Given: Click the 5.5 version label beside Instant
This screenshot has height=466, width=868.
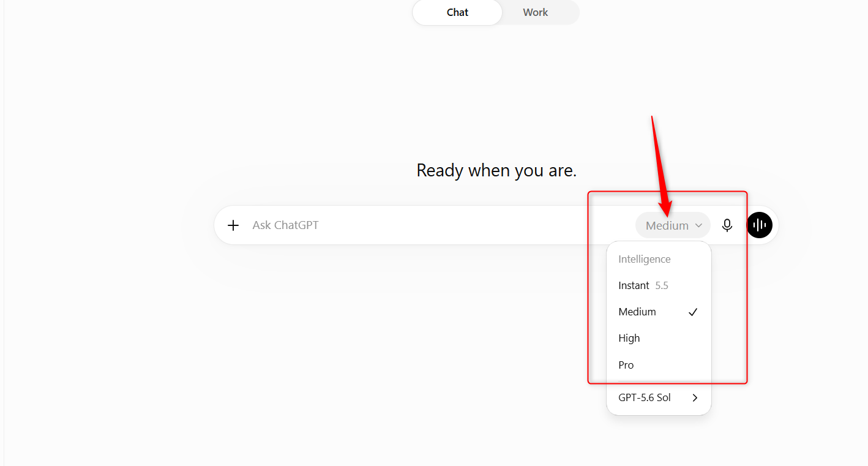Looking at the screenshot, I should pyautogui.click(x=662, y=285).
